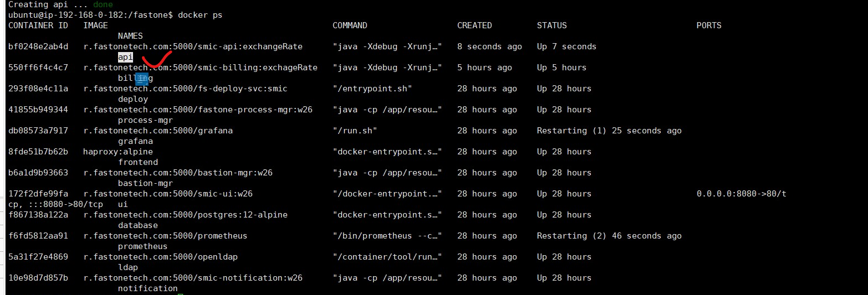Click 'Restarting (2) 46 seconds ago' status
This screenshot has width=868, height=295.
click(609, 236)
